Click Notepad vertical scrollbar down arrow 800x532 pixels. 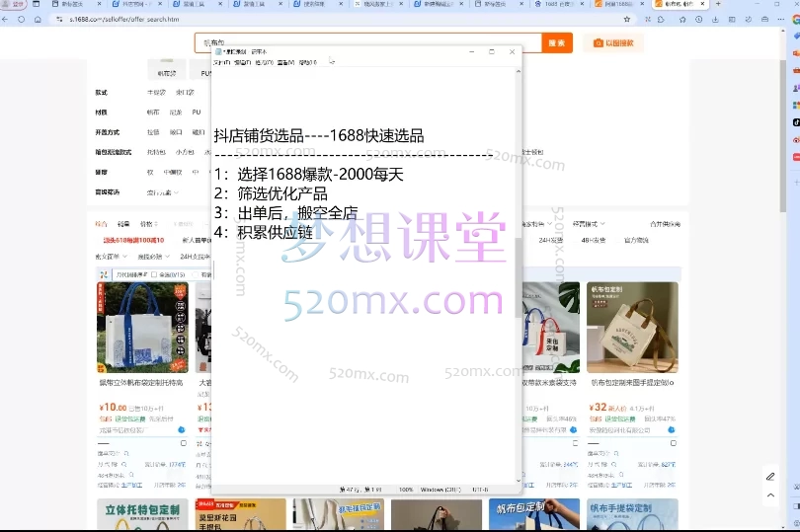point(519,480)
